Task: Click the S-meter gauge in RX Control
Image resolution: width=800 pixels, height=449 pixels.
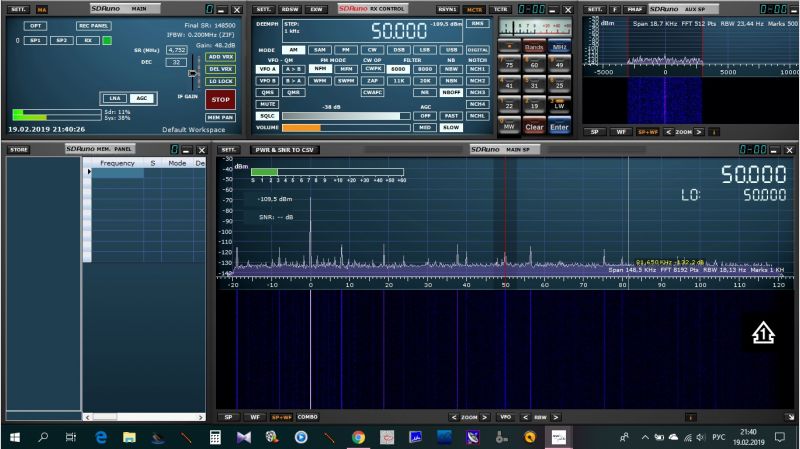Action: point(535,28)
